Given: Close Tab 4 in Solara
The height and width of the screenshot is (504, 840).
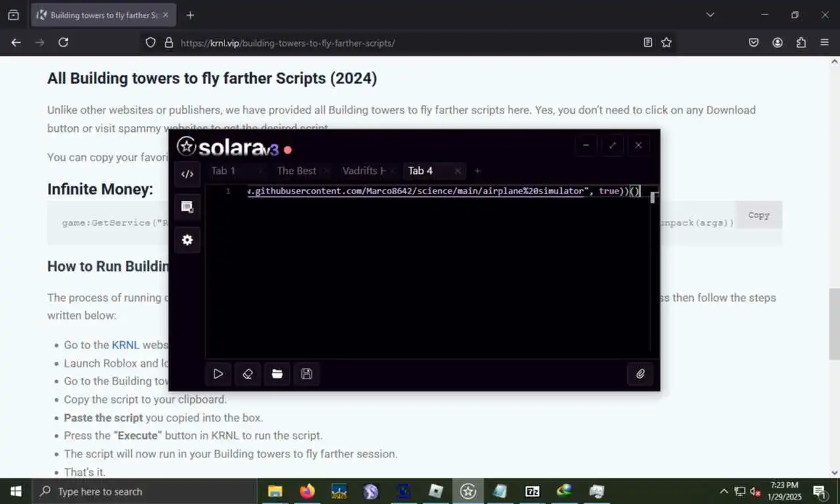Looking at the screenshot, I should point(457,171).
